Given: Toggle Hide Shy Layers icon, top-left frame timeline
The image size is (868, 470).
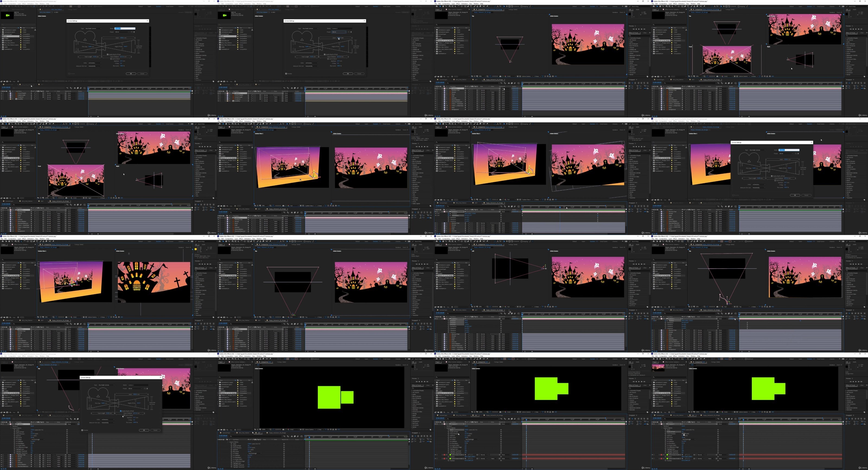Looking at the screenshot, I should coord(75,88).
